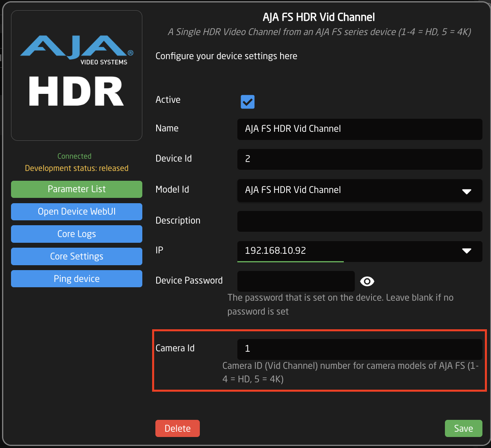491x448 pixels.
Task: Select the Device Password field
Action: (x=296, y=281)
